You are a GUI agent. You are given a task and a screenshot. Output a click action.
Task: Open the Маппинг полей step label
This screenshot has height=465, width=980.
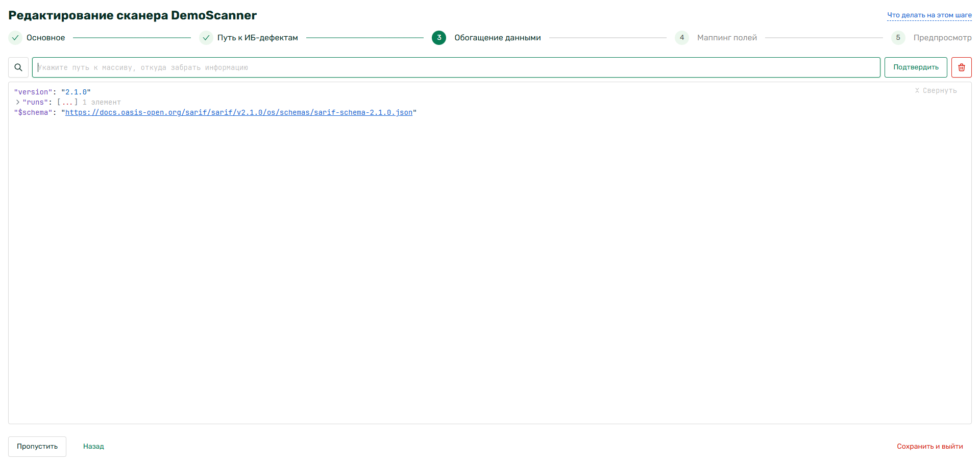click(727, 38)
